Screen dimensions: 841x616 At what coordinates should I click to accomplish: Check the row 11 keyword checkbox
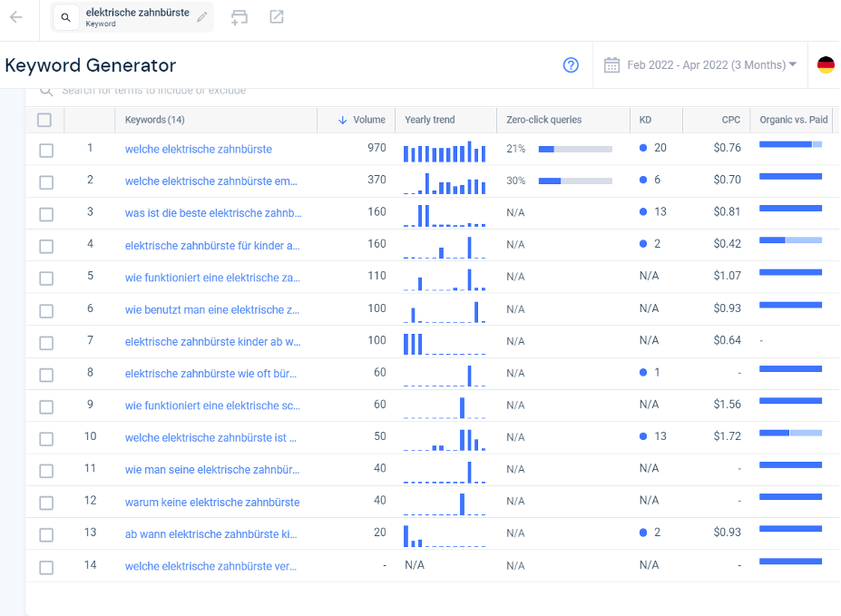point(46,471)
